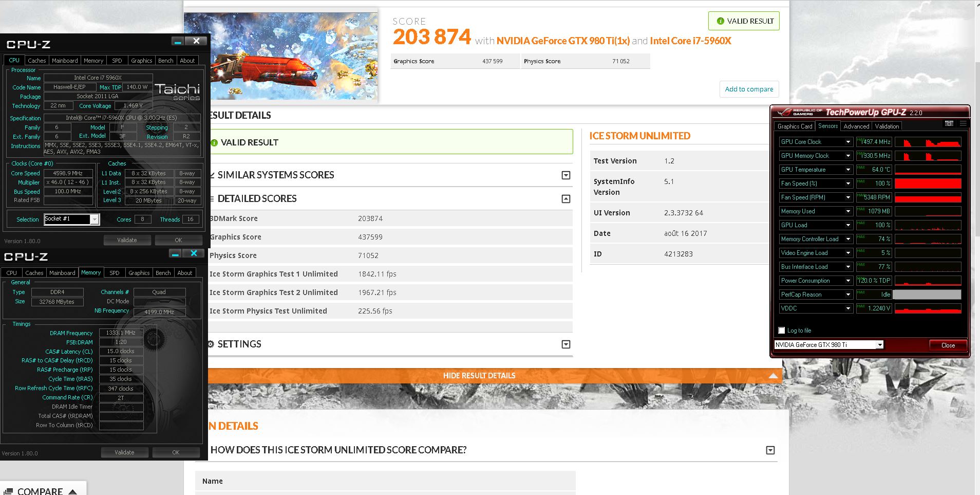The width and height of the screenshot is (980, 495).
Task: Click VALID RESULT badge at top right
Action: click(744, 21)
